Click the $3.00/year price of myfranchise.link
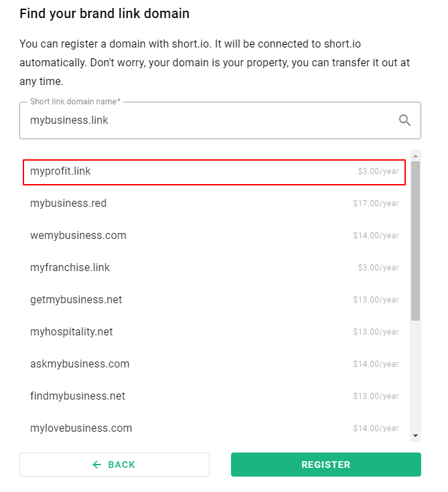The height and width of the screenshot is (492, 448). tap(378, 268)
